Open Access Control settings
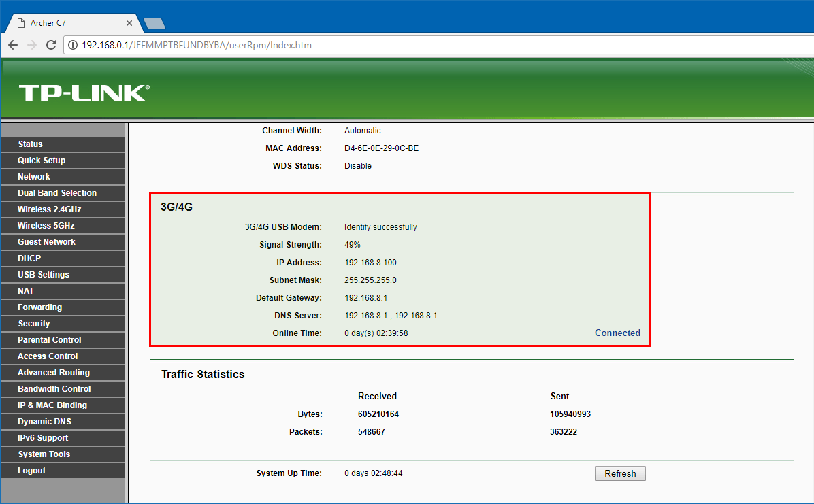The width and height of the screenshot is (814, 504). [x=63, y=356]
